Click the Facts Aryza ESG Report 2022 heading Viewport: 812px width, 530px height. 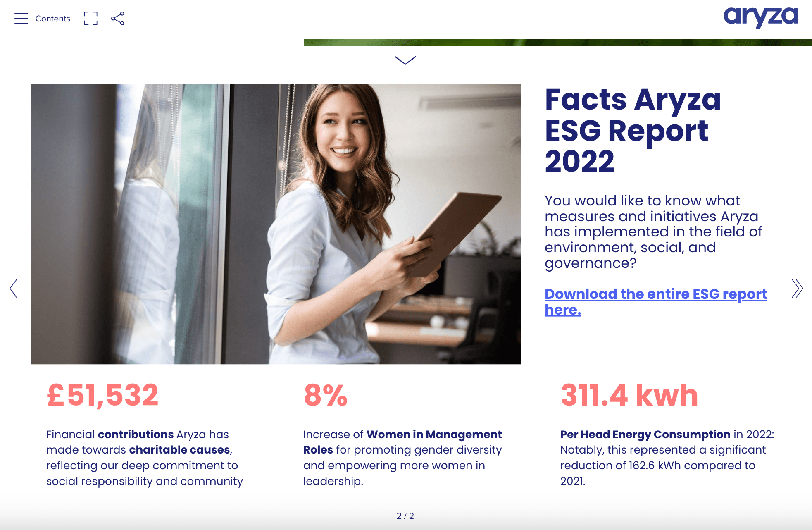pyautogui.click(x=632, y=130)
